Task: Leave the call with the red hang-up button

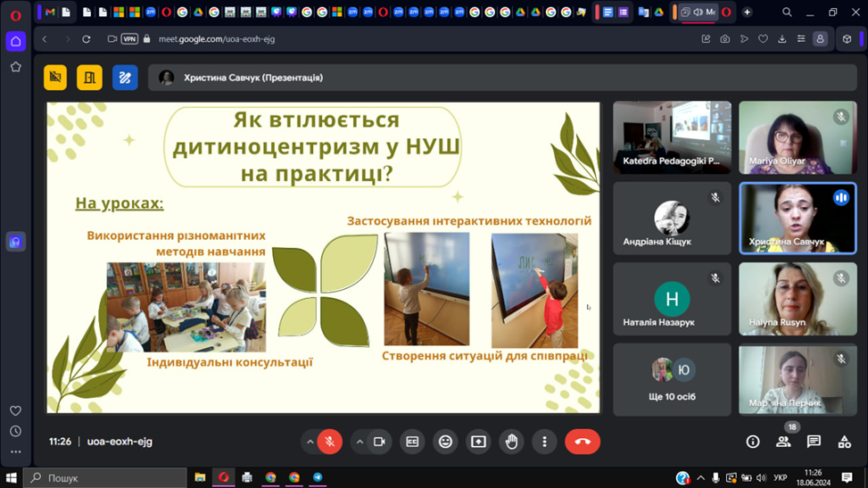Action: 583,442
